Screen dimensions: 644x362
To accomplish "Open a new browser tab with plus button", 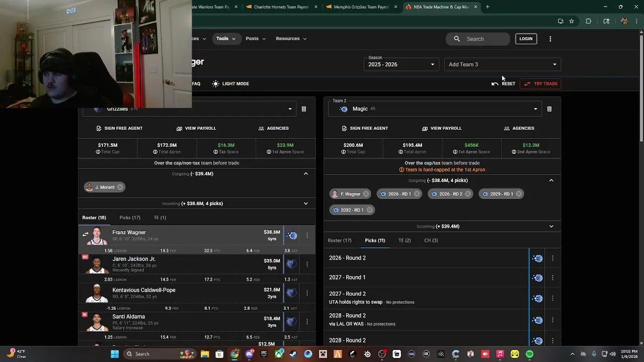I will tap(488, 7).
